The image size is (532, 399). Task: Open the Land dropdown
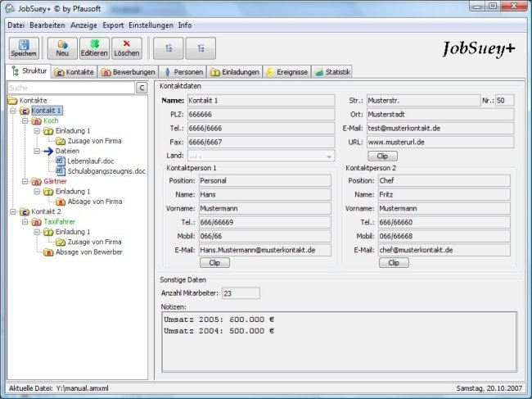click(x=329, y=156)
